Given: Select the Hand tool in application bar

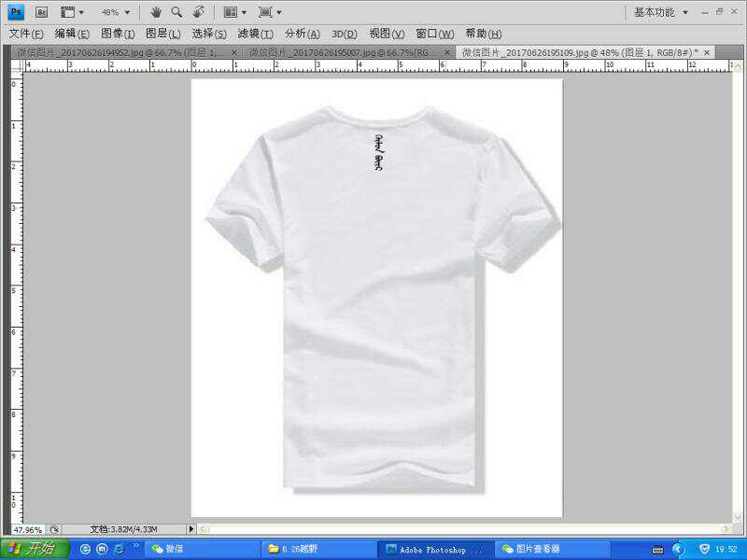Looking at the screenshot, I should click(x=156, y=12).
